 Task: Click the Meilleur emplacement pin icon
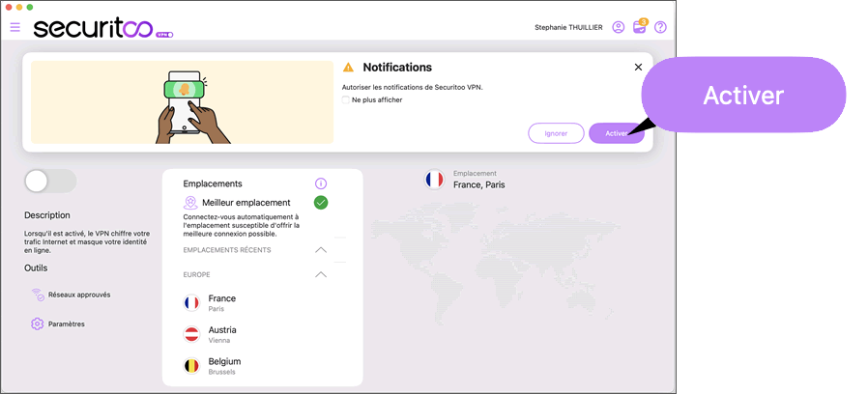pos(190,203)
